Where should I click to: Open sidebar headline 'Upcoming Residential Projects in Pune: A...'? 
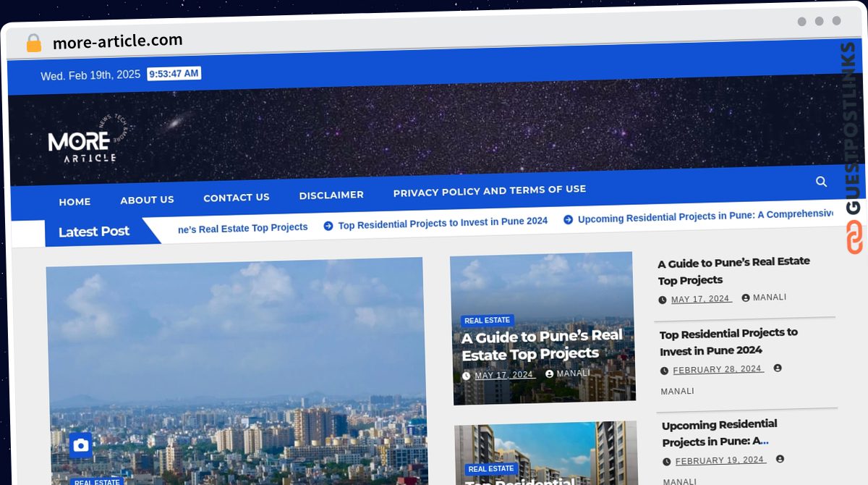719,433
